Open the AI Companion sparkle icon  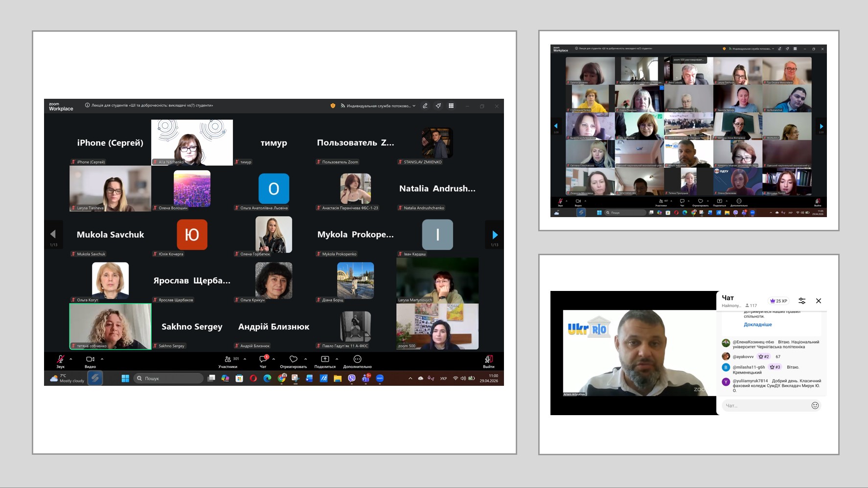tap(438, 106)
